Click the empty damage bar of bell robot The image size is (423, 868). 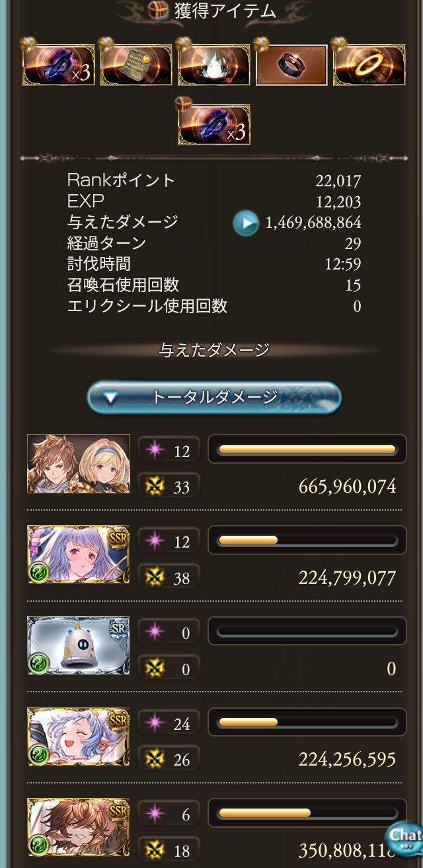pos(307,631)
